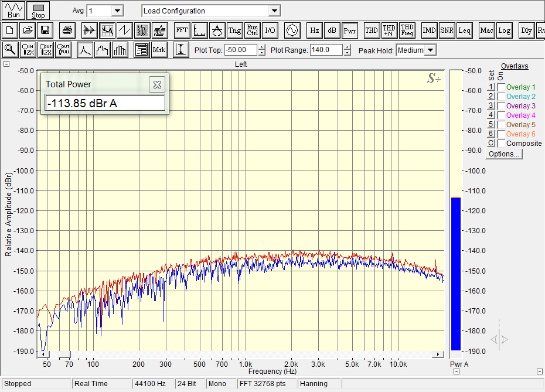The height and width of the screenshot is (392, 545).
Task: Stop the analyzer with Stop button
Action: (38, 11)
